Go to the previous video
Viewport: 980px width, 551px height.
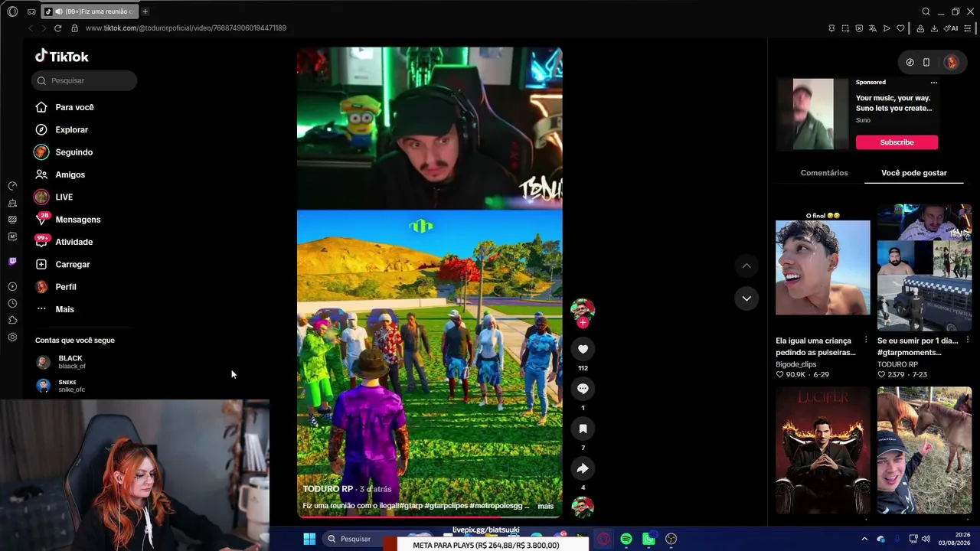tap(746, 266)
